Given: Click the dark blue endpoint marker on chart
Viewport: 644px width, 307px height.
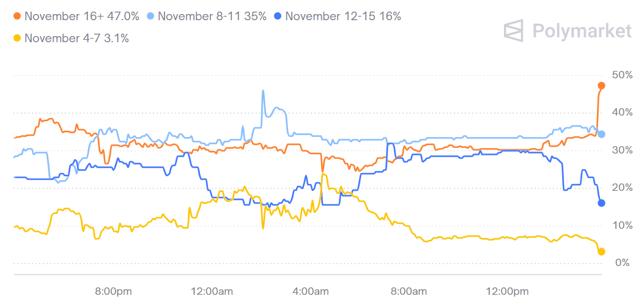Looking at the screenshot, I should tap(601, 203).
